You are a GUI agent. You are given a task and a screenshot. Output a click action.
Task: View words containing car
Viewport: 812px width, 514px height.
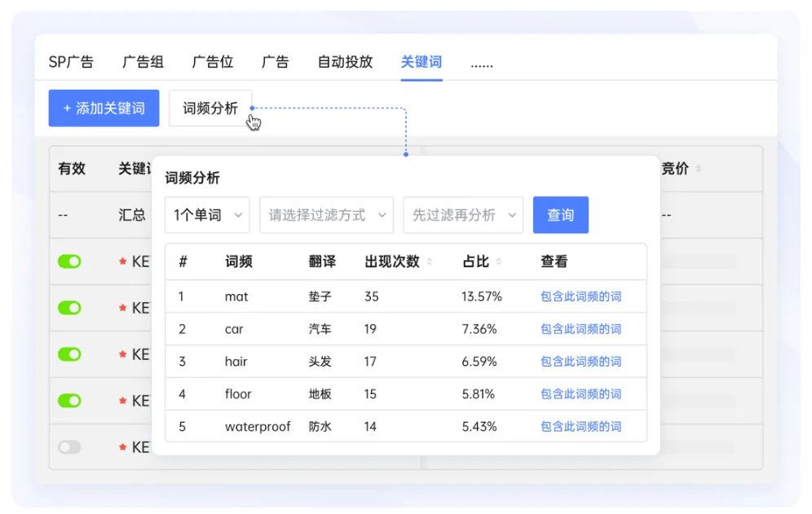pyautogui.click(x=581, y=329)
